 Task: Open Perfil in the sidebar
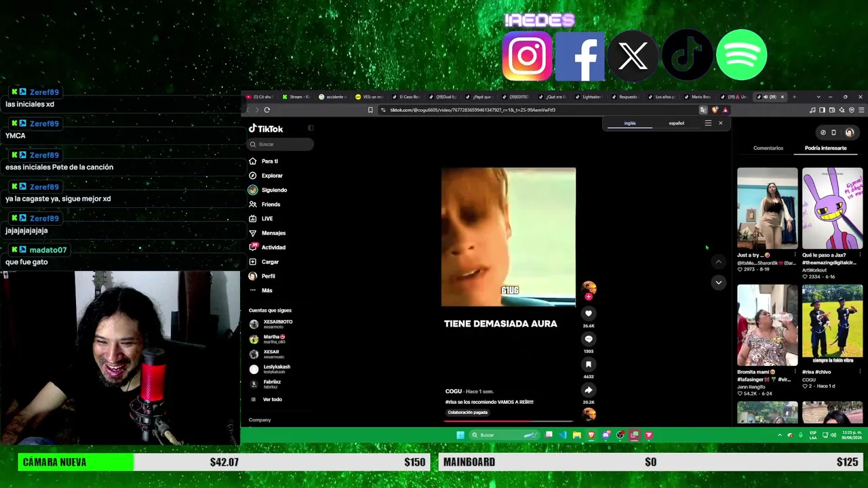(262, 276)
